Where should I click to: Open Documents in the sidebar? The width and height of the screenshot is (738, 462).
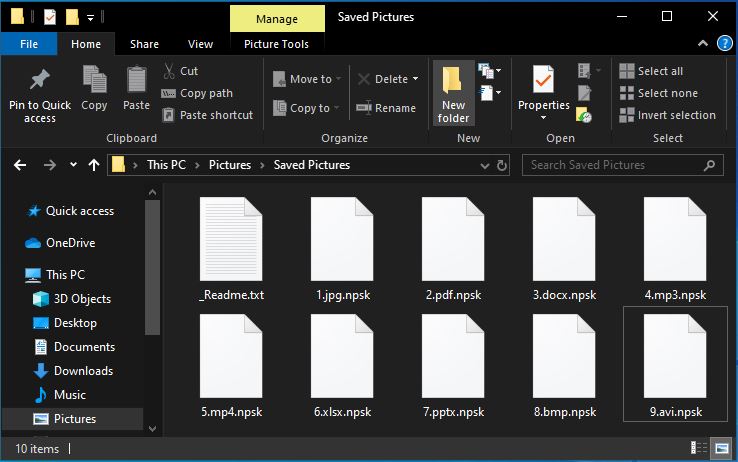click(74, 347)
